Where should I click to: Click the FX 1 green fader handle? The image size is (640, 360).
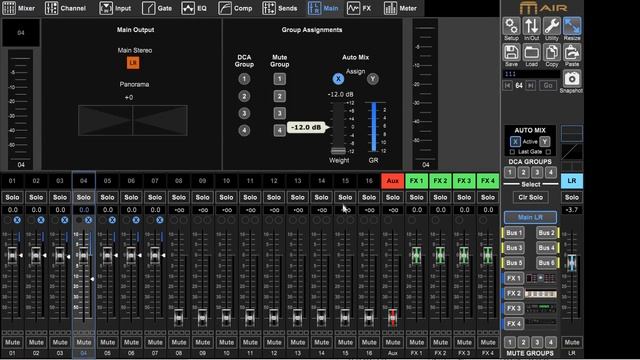click(416, 256)
